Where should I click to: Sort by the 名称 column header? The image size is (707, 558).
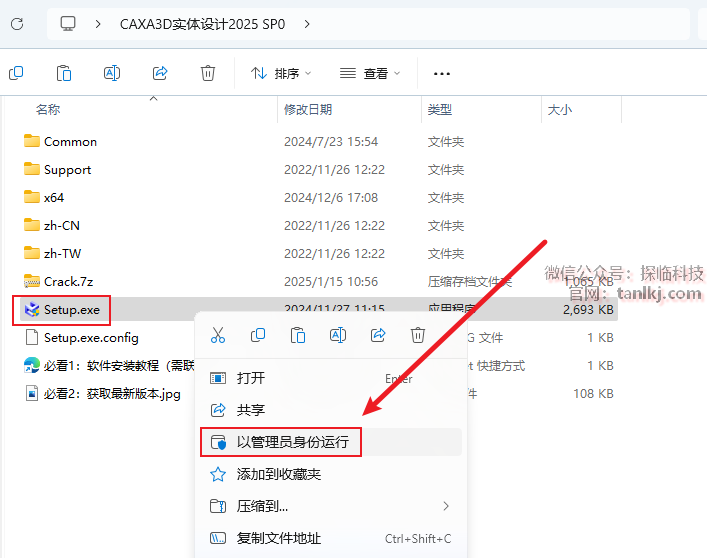coord(48,110)
